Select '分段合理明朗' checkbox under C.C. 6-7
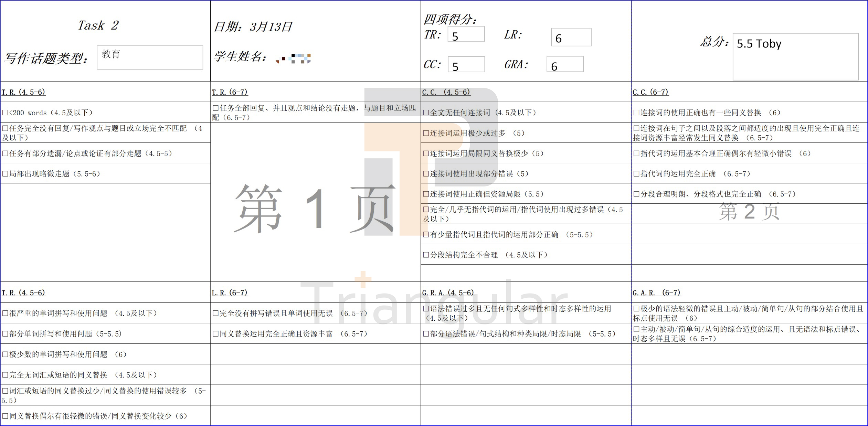Screen dimensions: 868x426 [x=636, y=194]
